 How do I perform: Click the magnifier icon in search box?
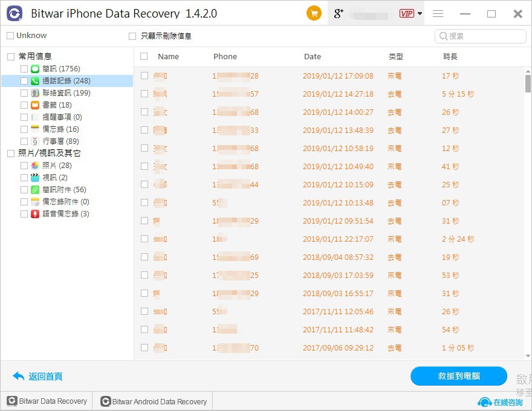click(x=443, y=36)
